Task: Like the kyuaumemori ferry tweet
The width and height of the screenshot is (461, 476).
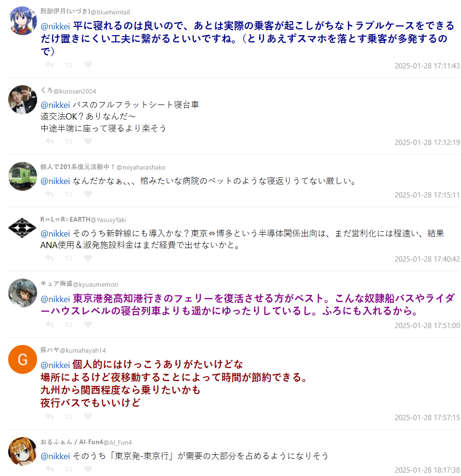Action: [x=88, y=325]
